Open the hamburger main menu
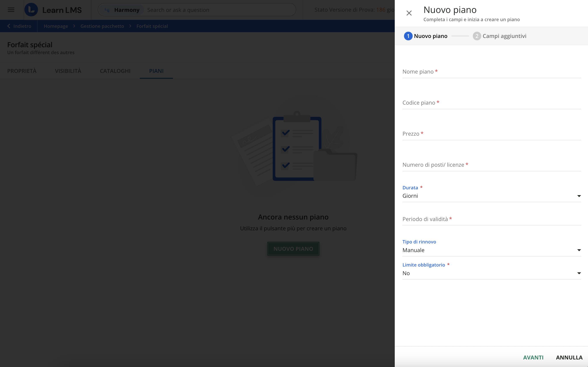The height and width of the screenshot is (367, 588). [x=11, y=10]
